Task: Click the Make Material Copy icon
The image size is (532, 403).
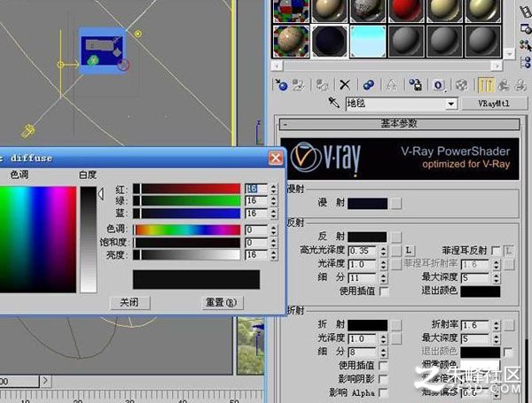Action: [369, 85]
